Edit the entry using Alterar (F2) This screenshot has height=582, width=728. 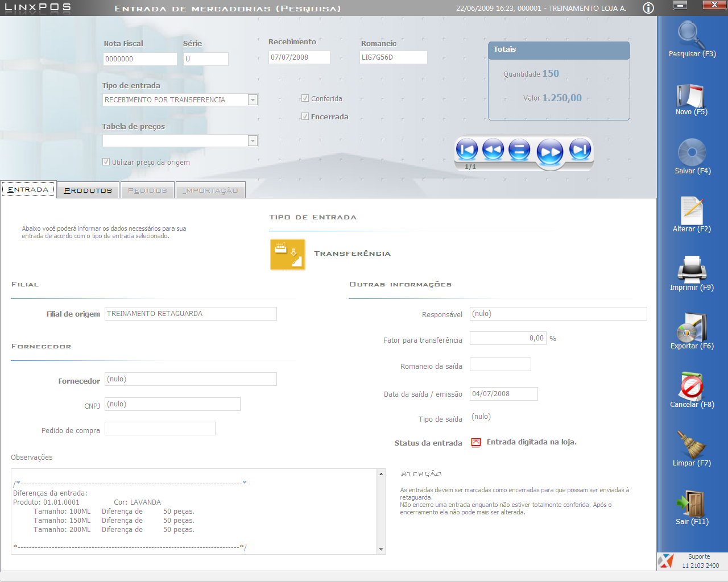pyautogui.click(x=692, y=210)
